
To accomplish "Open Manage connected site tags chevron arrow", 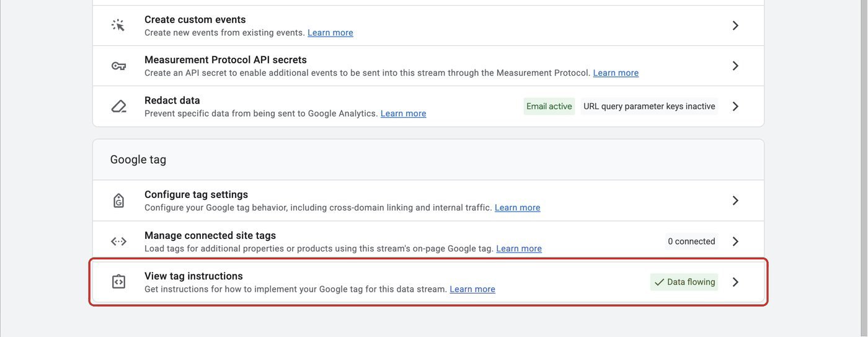I will click(735, 241).
